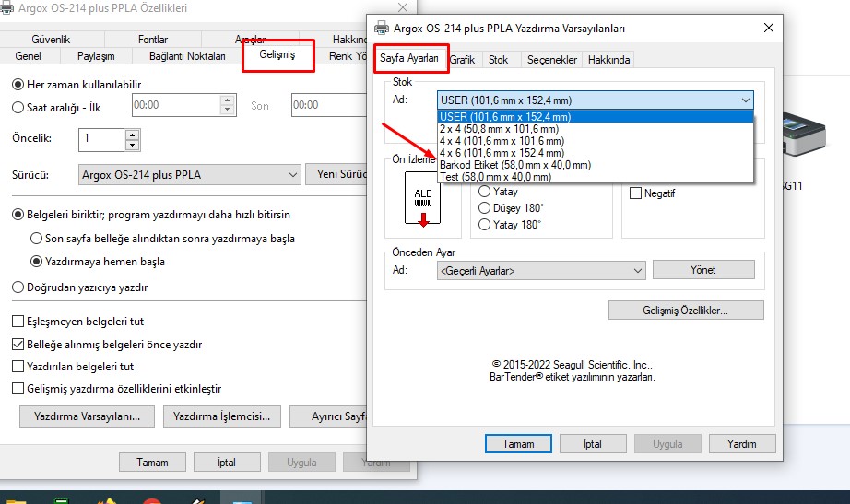Click the İlk time field 00:00
This screenshot has width=850, height=504.
click(x=176, y=105)
